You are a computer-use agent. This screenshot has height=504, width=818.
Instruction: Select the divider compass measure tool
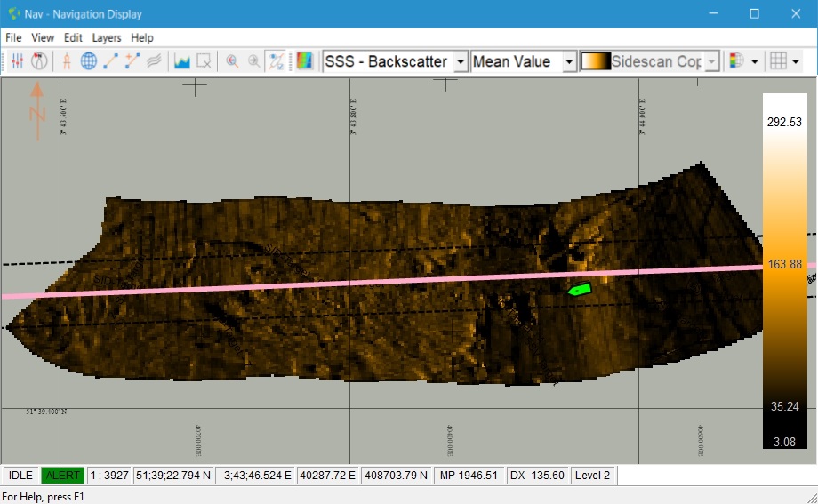pos(67,61)
